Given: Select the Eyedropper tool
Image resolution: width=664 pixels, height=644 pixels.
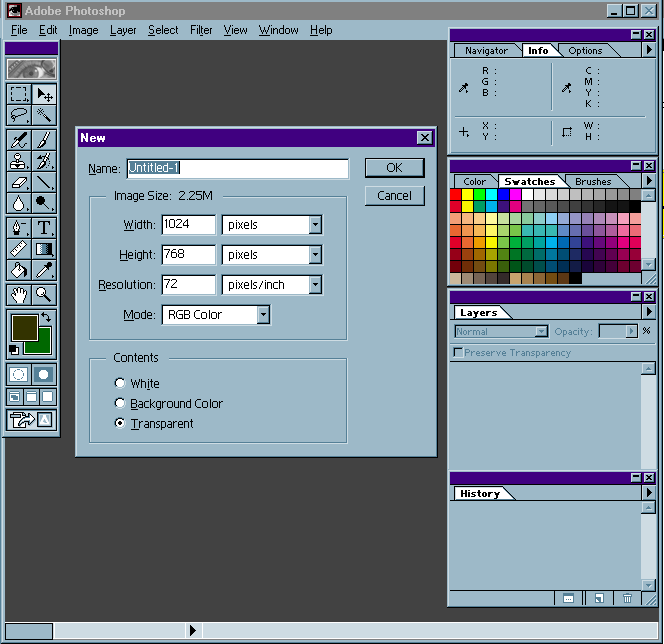Looking at the screenshot, I should (x=44, y=270).
